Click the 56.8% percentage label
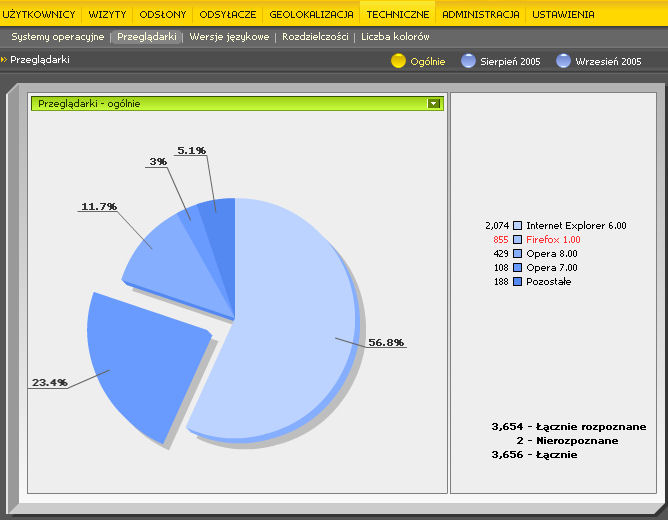 tap(386, 342)
